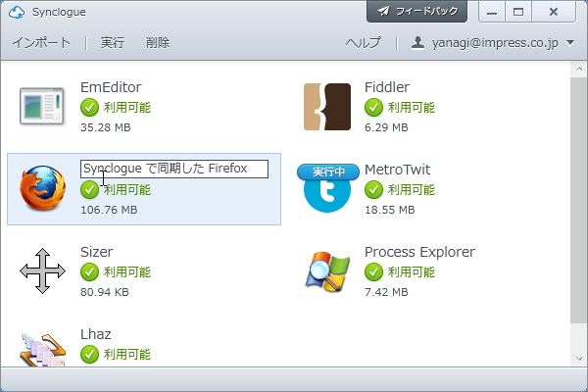Viewport: 588px width, 392px height.
Task: Click the EmEditor title text
Action: [x=111, y=87]
